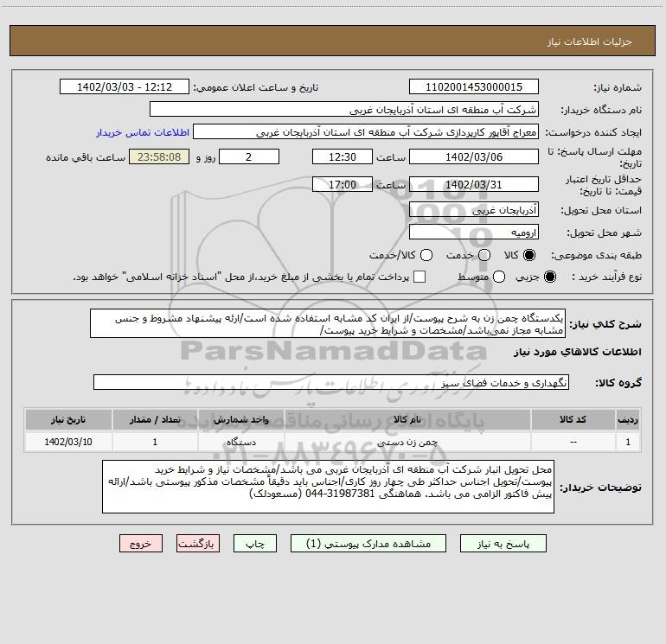
Task: Click the دستگاه unit cell
Action: point(240,442)
